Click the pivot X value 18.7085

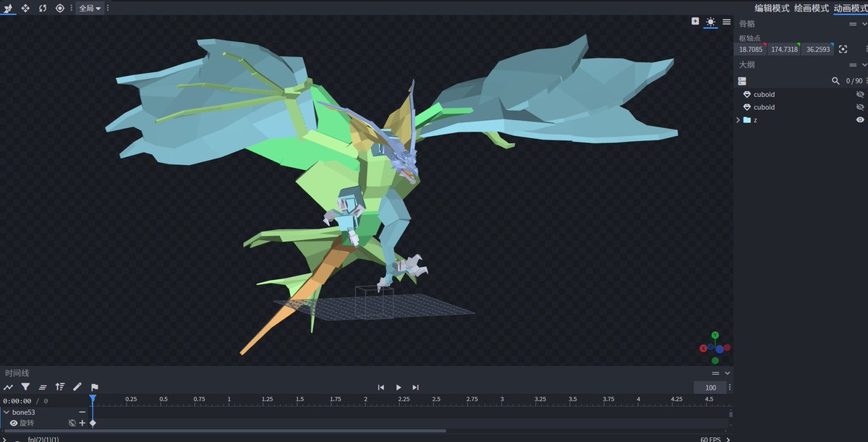pyautogui.click(x=750, y=49)
